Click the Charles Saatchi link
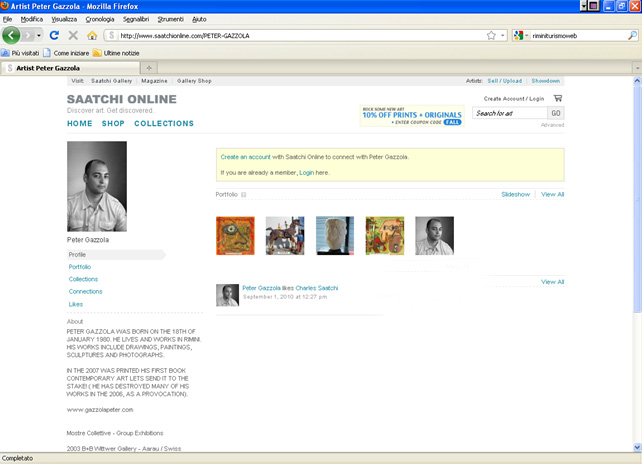 click(x=316, y=288)
